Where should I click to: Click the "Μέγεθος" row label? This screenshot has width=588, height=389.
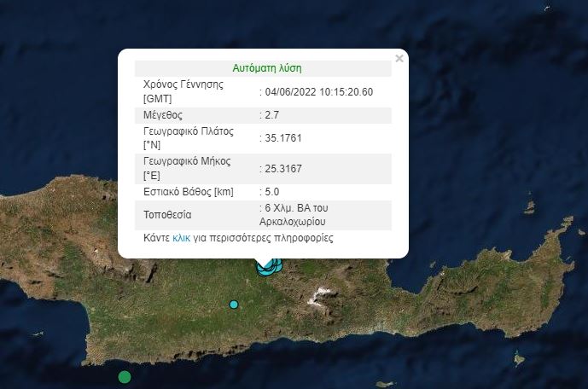click(x=163, y=115)
